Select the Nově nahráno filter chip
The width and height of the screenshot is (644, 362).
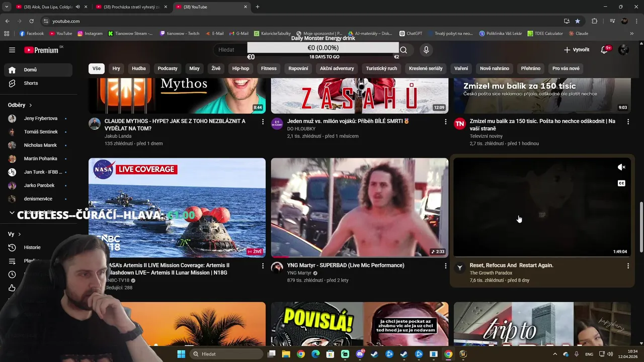(495, 68)
